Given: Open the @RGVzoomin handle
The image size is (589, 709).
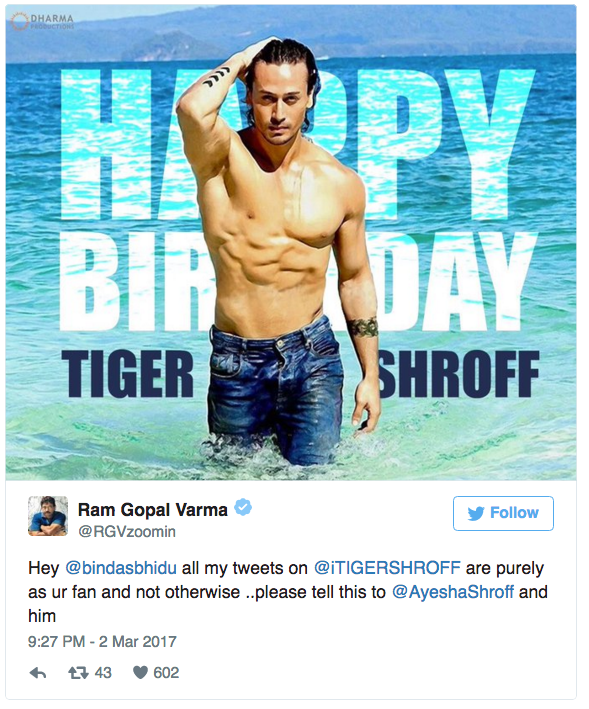Looking at the screenshot, I should tap(127, 532).
